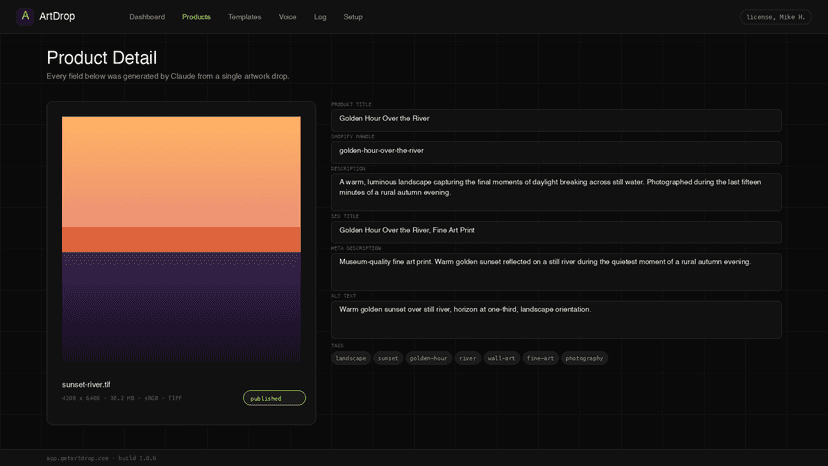Image resolution: width=828 pixels, height=466 pixels.
Task: Click the license Mike H. account pill
Action: (775, 17)
